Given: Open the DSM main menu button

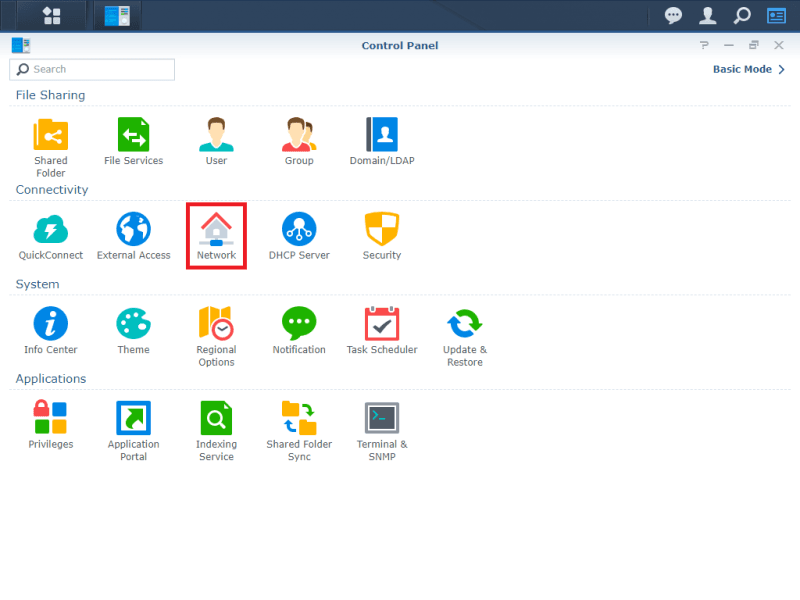Looking at the screenshot, I should coord(51,15).
